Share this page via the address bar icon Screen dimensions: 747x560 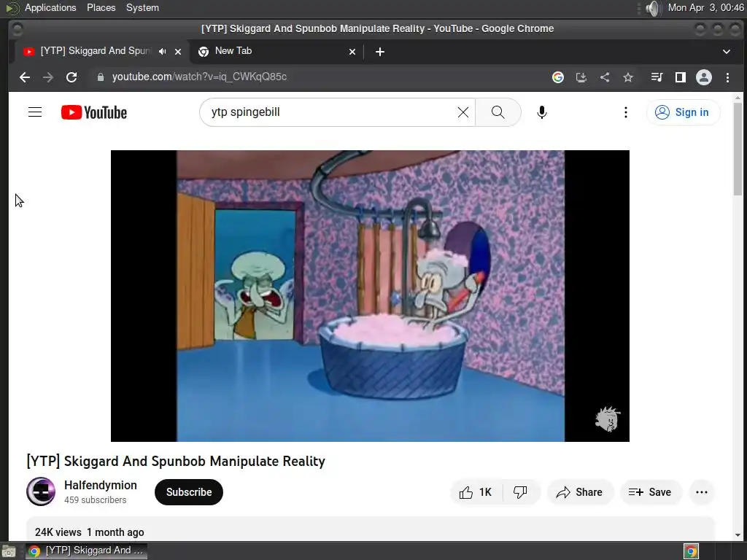click(x=605, y=77)
